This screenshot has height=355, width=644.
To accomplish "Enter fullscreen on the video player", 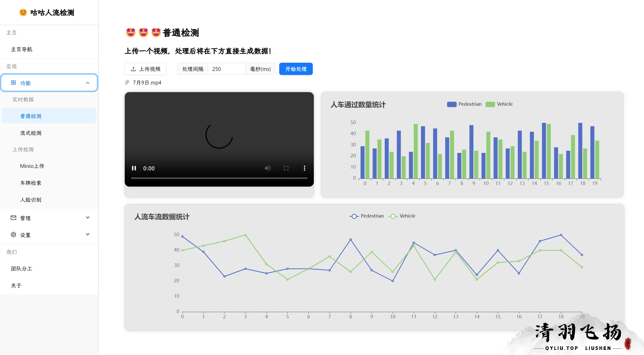I will (x=286, y=168).
